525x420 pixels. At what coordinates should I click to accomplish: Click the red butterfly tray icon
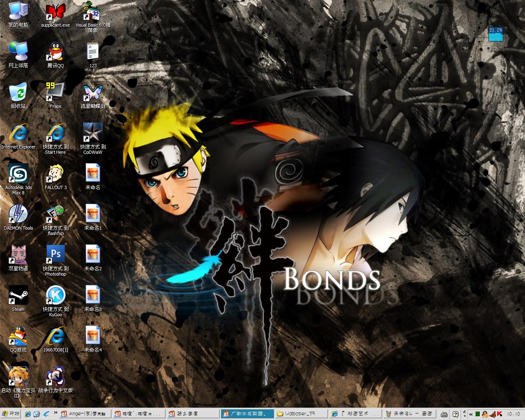click(x=493, y=414)
